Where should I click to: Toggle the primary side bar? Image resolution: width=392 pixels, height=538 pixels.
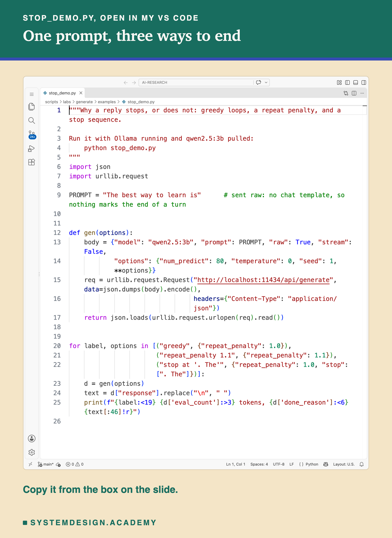point(347,82)
